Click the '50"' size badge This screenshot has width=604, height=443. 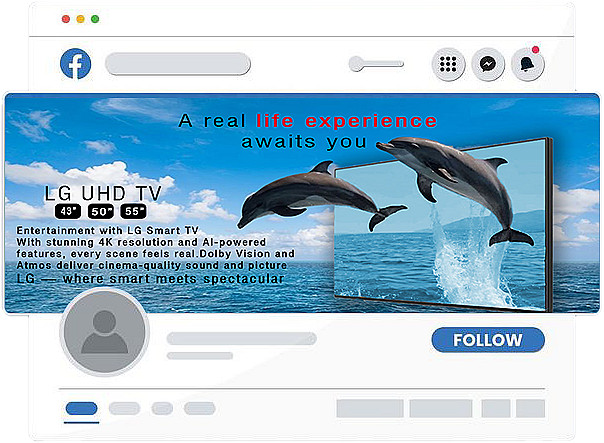(101, 211)
